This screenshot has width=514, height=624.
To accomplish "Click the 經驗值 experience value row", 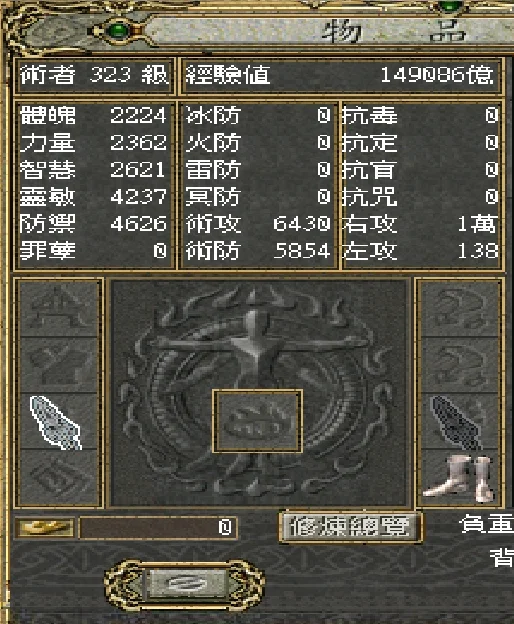I will pos(341,75).
